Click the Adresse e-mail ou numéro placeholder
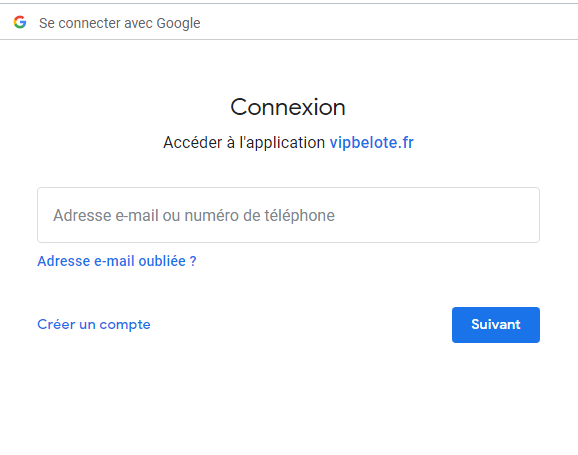Screen dimensions: 578x455 tap(194, 215)
